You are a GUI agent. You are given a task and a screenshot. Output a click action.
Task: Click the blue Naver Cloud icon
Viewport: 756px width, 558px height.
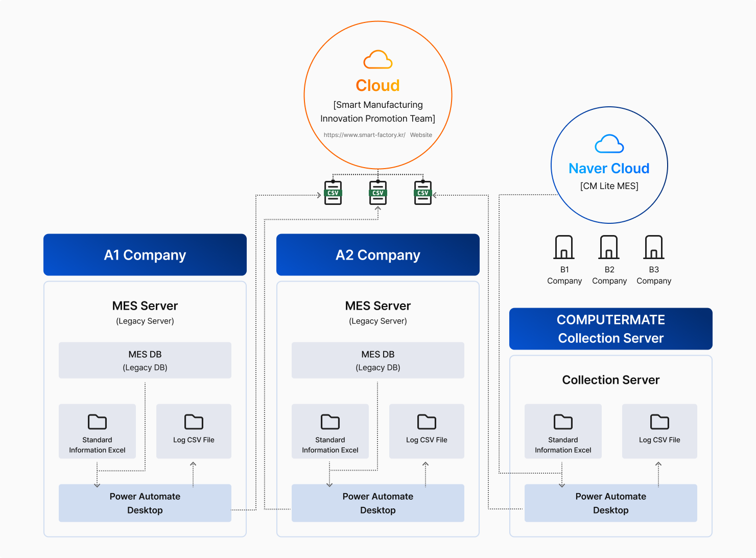click(x=609, y=144)
